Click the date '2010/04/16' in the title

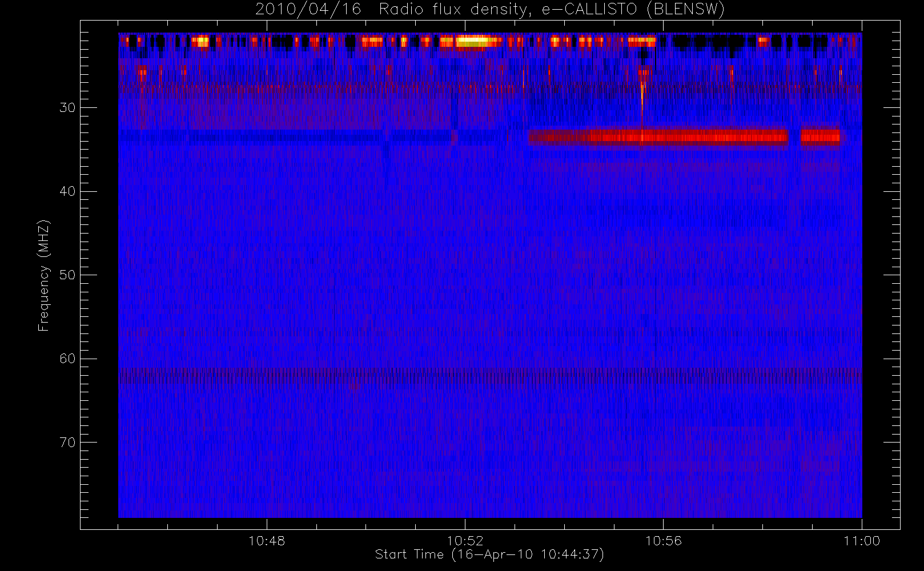tap(308, 9)
